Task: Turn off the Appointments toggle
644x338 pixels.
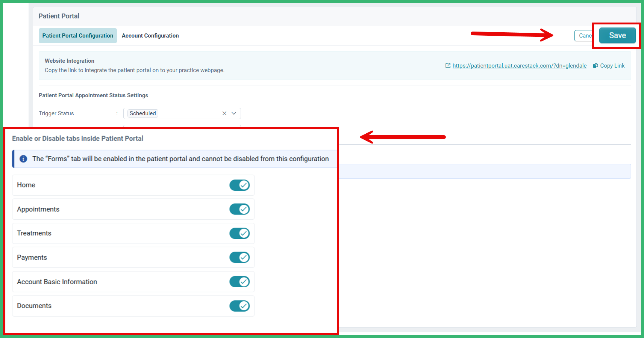Action: (239, 209)
